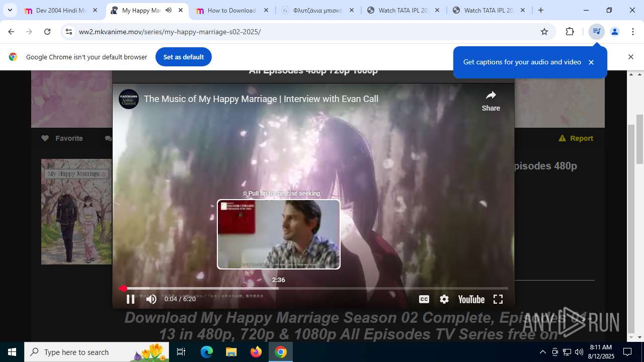
Task: Show hidden system tray icons
Action: pyautogui.click(x=542, y=352)
